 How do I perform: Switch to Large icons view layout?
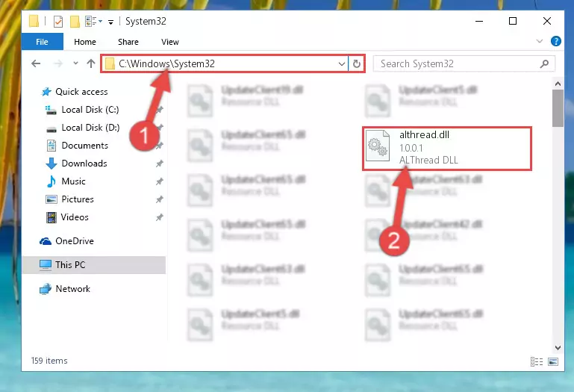pyautogui.click(x=553, y=362)
